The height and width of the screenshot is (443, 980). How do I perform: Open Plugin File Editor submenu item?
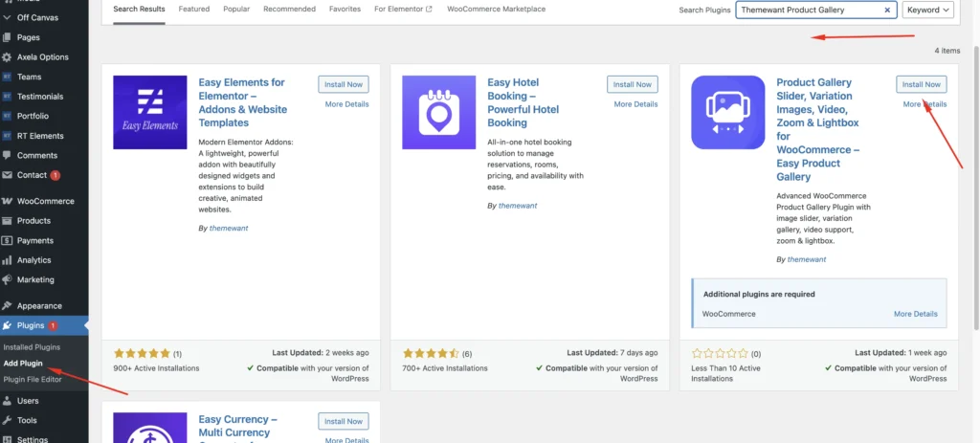pyautogui.click(x=33, y=379)
